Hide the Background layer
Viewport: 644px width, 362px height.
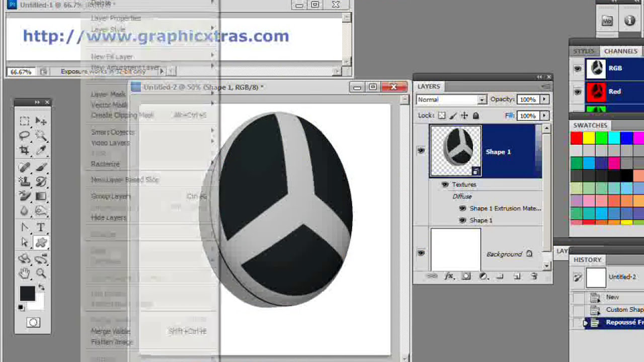[421, 253]
